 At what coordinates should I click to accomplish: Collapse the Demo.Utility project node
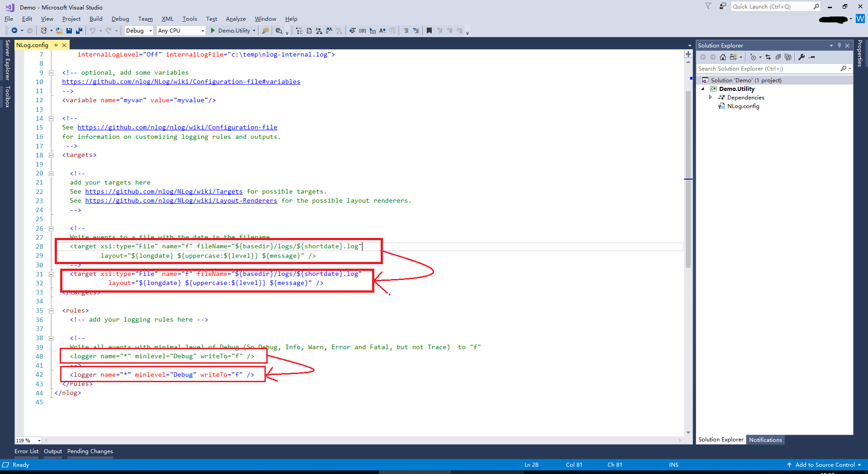coord(703,89)
